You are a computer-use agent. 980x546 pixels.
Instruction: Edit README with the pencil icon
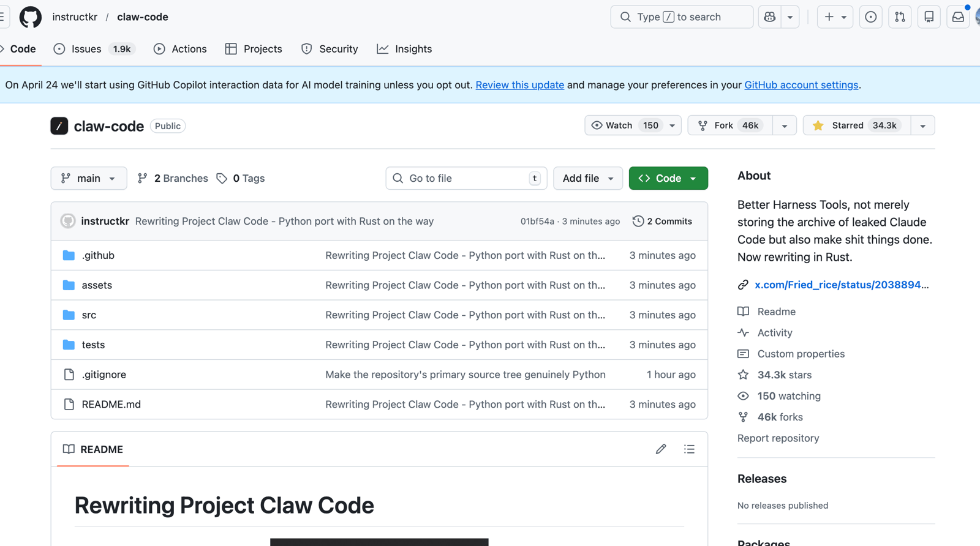point(660,449)
